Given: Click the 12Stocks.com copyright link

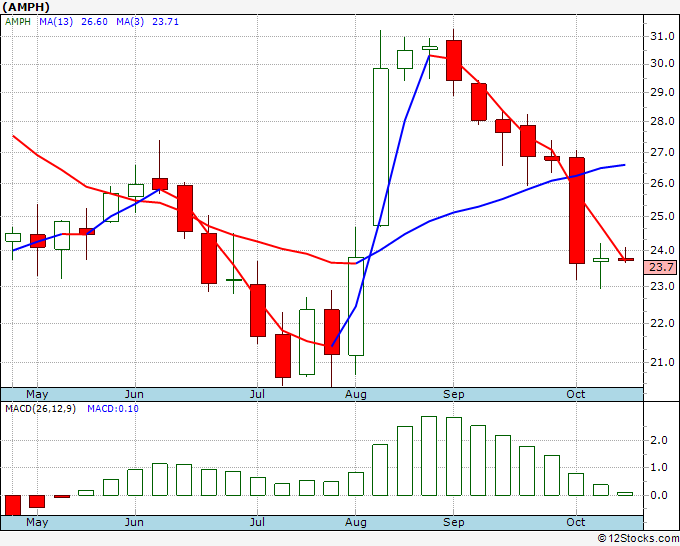Looking at the screenshot, I should coord(638,538).
